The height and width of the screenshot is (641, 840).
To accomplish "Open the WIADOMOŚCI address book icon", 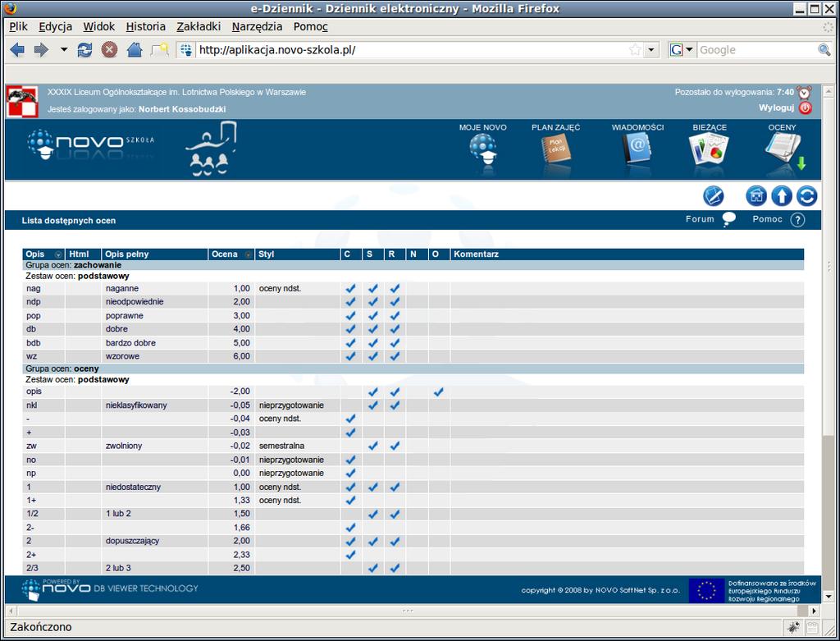I will (637, 148).
